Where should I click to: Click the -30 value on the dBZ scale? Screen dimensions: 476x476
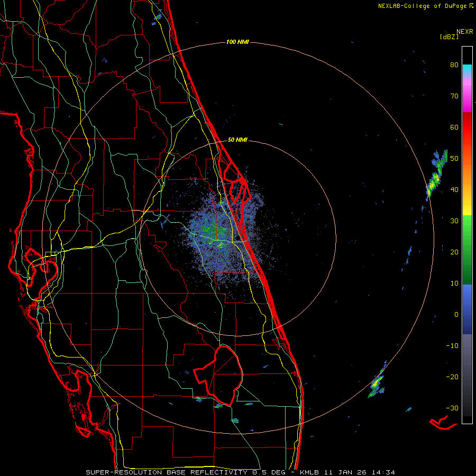pos(452,408)
